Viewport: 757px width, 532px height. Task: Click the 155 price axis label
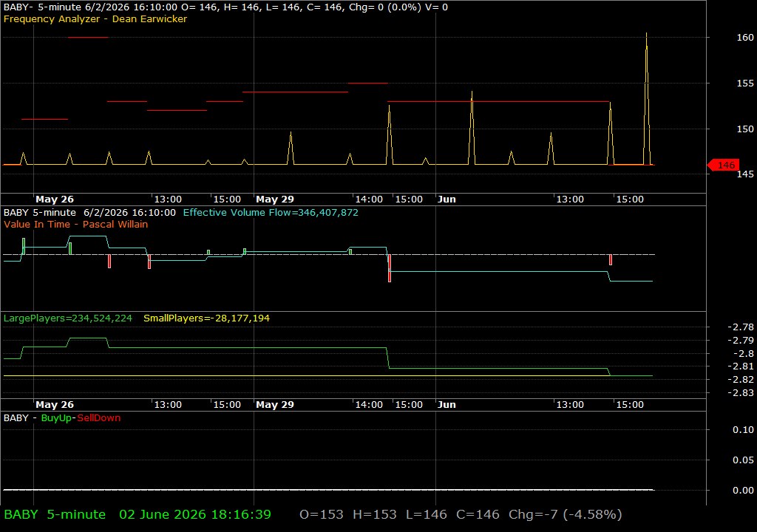click(745, 83)
